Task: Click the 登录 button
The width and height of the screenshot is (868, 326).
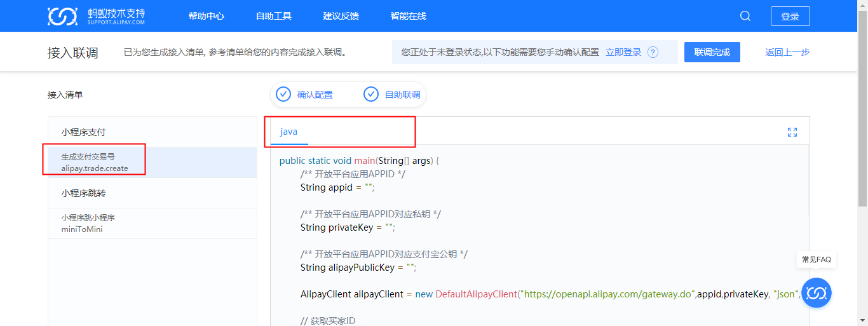Action: click(790, 17)
